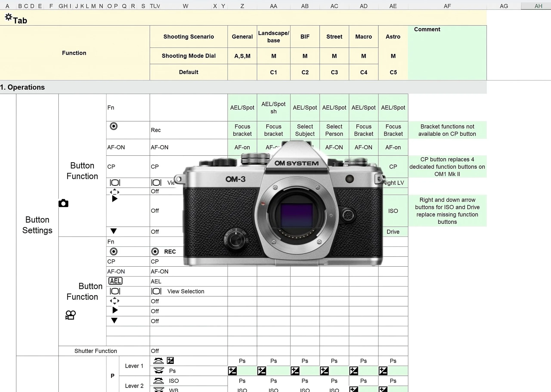Viewport: 551px width, 392px height.
Task: Click the 'Select Person' cell
Action: pos(334,130)
